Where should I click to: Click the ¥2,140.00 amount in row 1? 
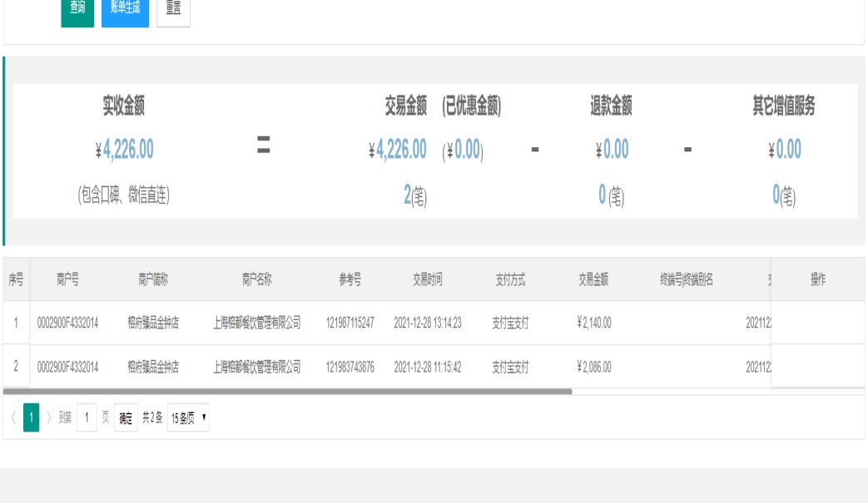coord(593,323)
